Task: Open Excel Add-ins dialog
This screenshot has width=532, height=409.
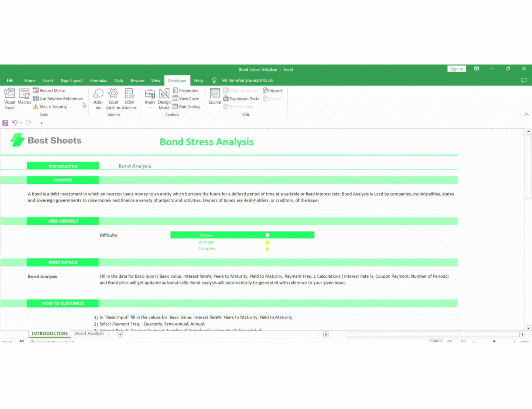Action: coord(113,99)
